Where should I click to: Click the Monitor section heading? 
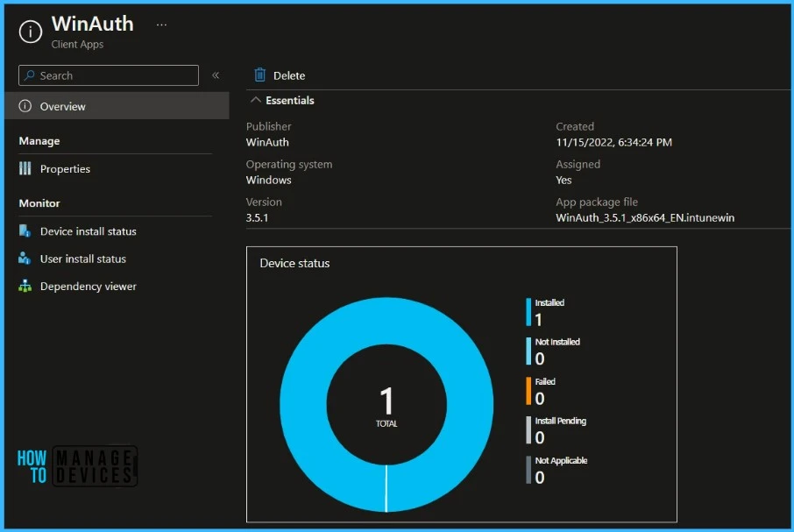point(39,203)
